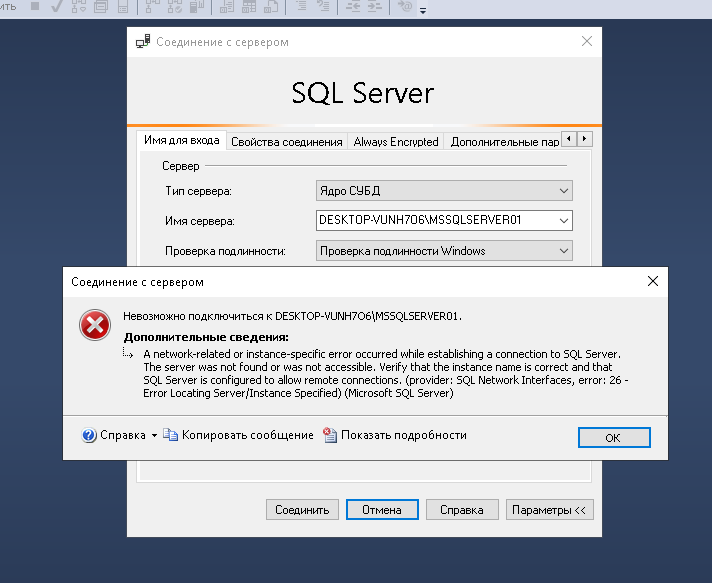Click the Дополнительные сведения heading
The width and height of the screenshot is (712, 583).
[x=206, y=337]
